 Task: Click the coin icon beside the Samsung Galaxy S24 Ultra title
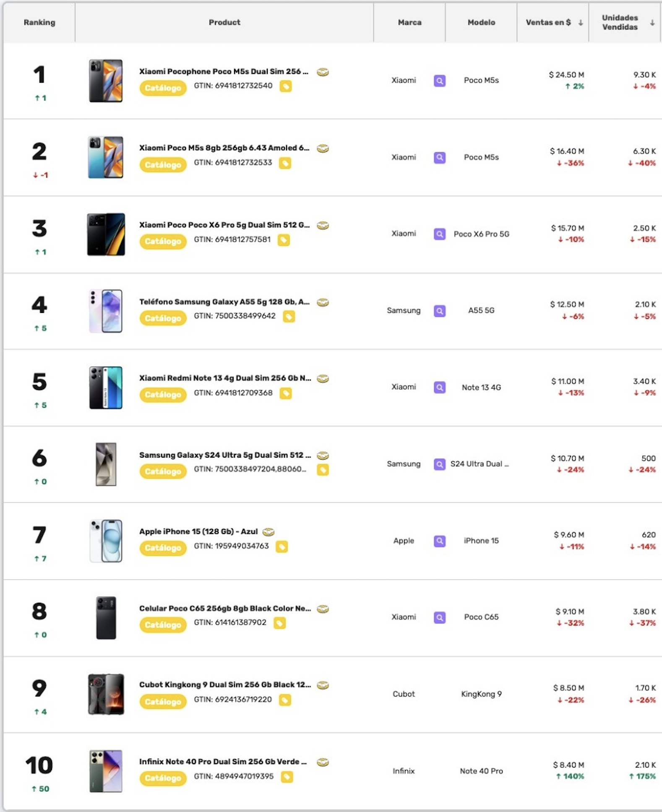[323, 455]
